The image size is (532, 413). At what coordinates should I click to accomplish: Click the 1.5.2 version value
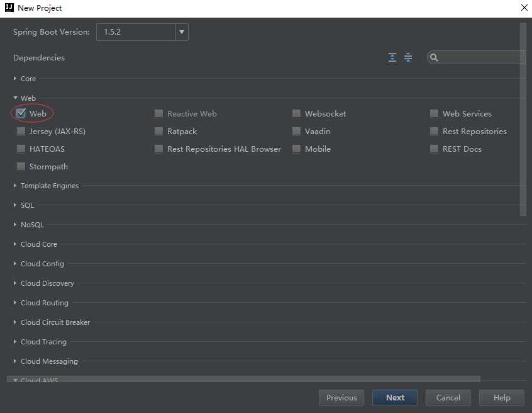click(113, 32)
